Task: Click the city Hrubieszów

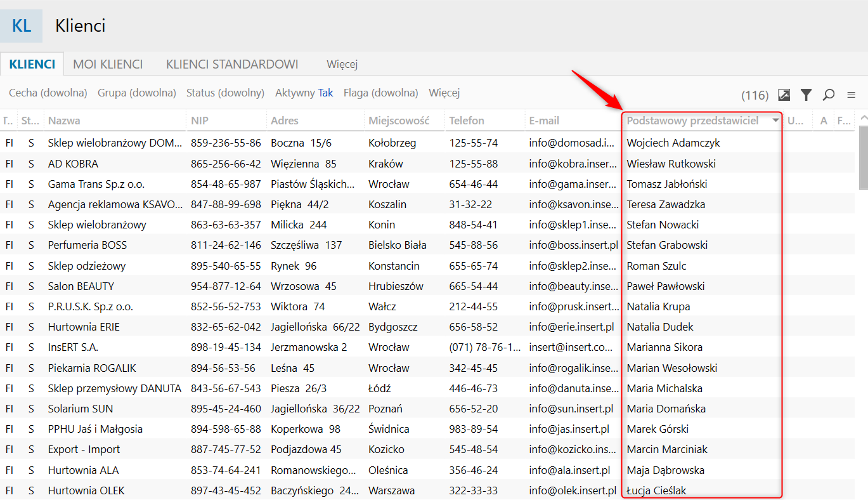Action: pyautogui.click(x=396, y=286)
